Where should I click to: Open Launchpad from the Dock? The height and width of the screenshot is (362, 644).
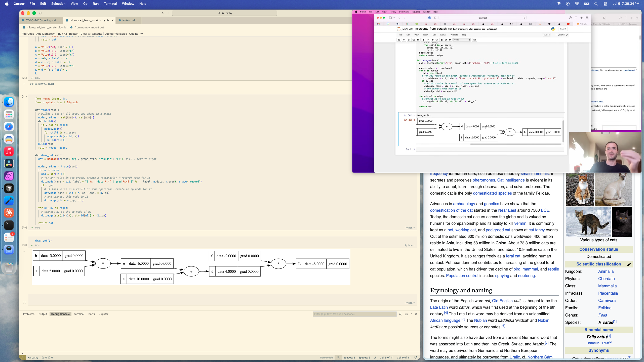pos(9,114)
